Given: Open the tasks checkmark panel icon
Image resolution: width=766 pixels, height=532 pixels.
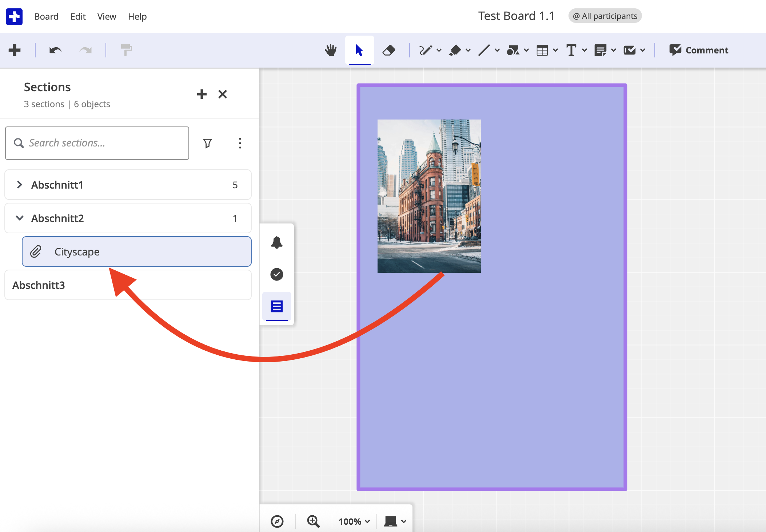Looking at the screenshot, I should tap(277, 274).
